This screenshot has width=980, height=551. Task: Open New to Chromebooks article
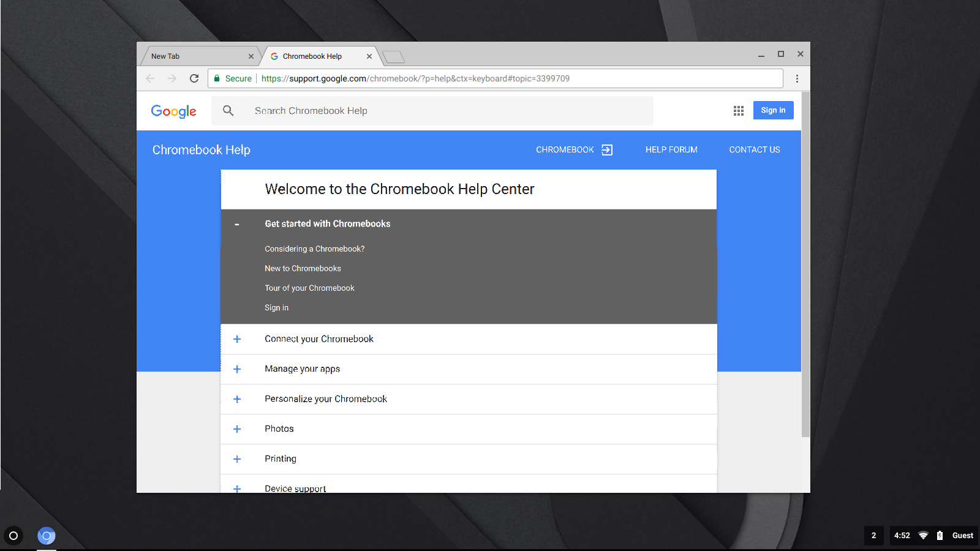303,269
